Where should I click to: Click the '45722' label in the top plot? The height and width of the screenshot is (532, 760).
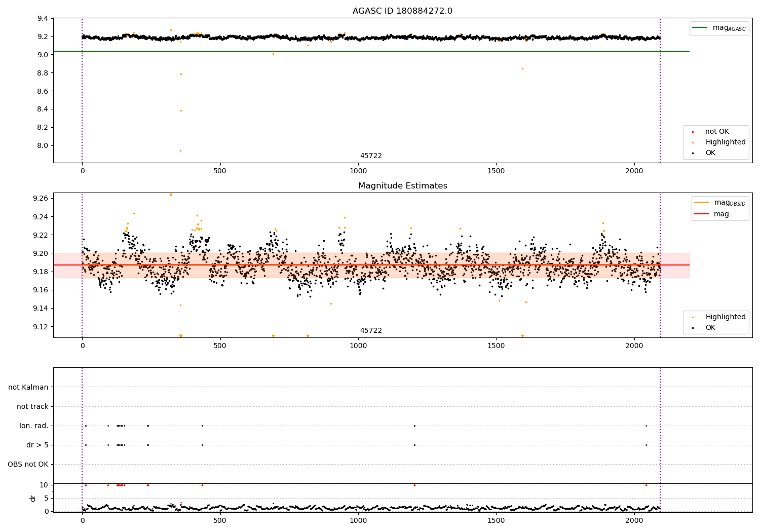371,156
